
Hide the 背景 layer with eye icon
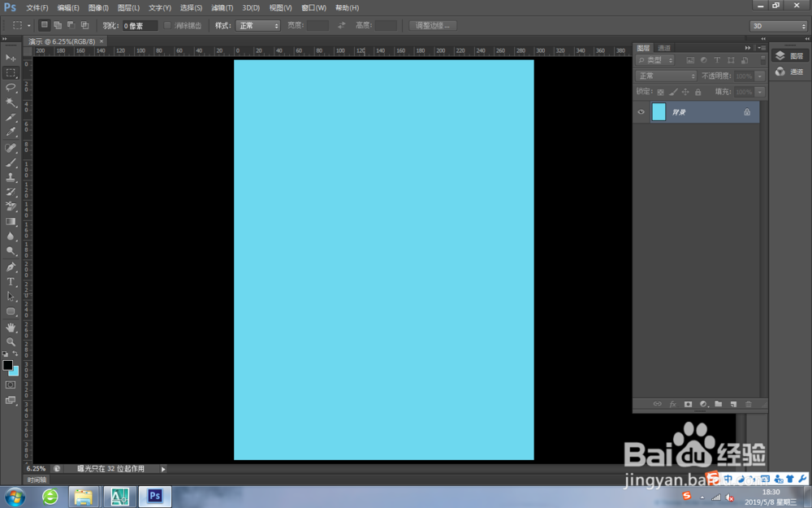coord(641,112)
